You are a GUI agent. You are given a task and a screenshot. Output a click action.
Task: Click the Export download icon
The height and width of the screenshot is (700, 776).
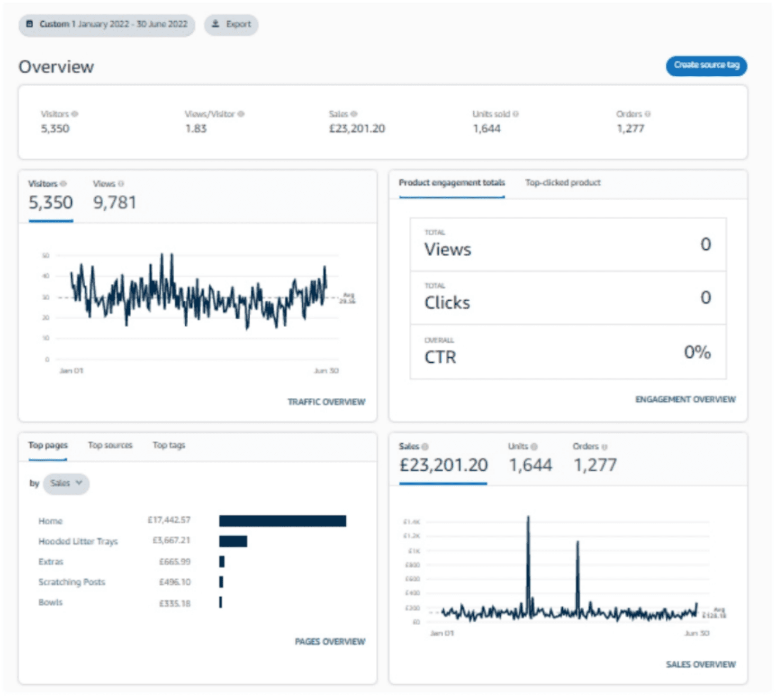pos(216,24)
